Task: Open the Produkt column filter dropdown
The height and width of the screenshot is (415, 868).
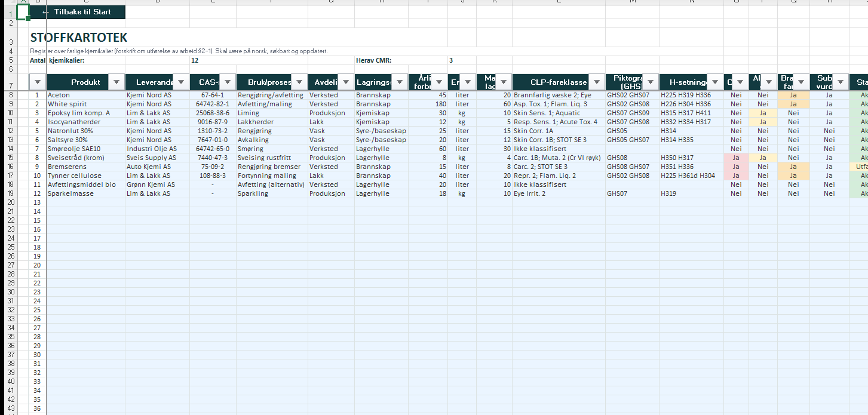Action: tap(116, 82)
